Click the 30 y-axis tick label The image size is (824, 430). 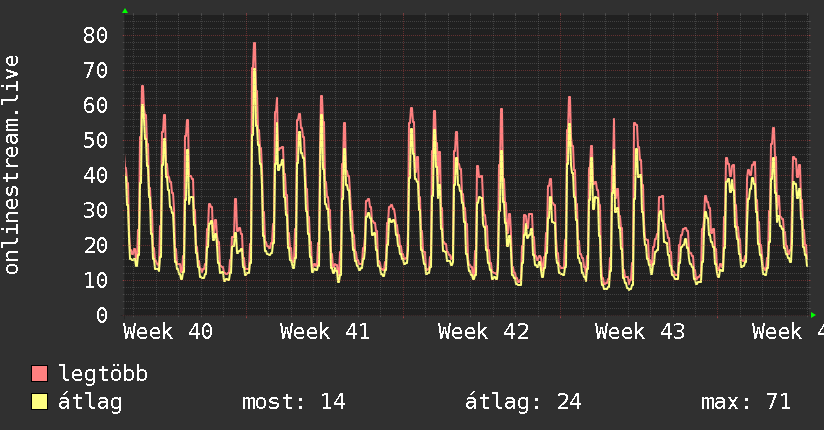pos(96,210)
